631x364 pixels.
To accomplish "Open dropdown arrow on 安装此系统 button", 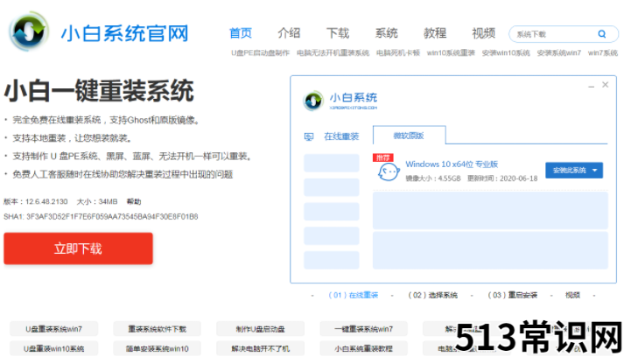I will [595, 171].
